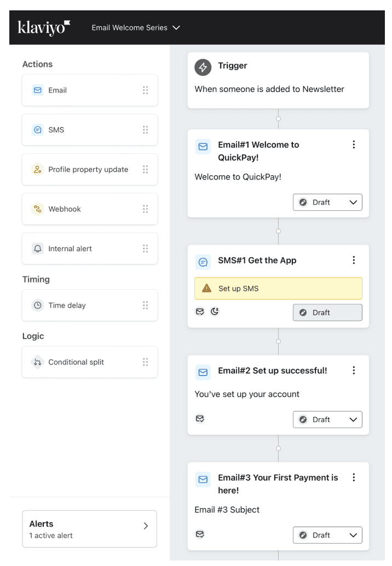This screenshot has height=566, width=392.
Task: Open the Alerts panel
Action: pos(89,529)
